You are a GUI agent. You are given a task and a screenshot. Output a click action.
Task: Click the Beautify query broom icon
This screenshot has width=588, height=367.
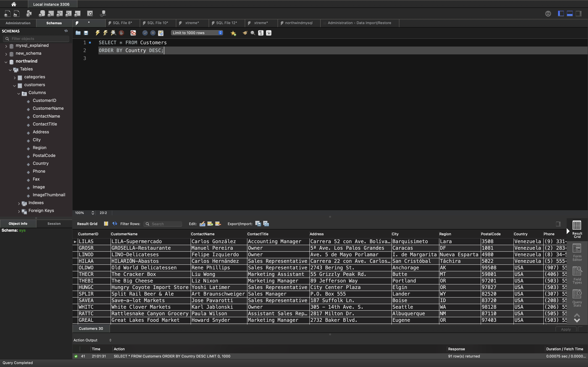click(245, 33)
